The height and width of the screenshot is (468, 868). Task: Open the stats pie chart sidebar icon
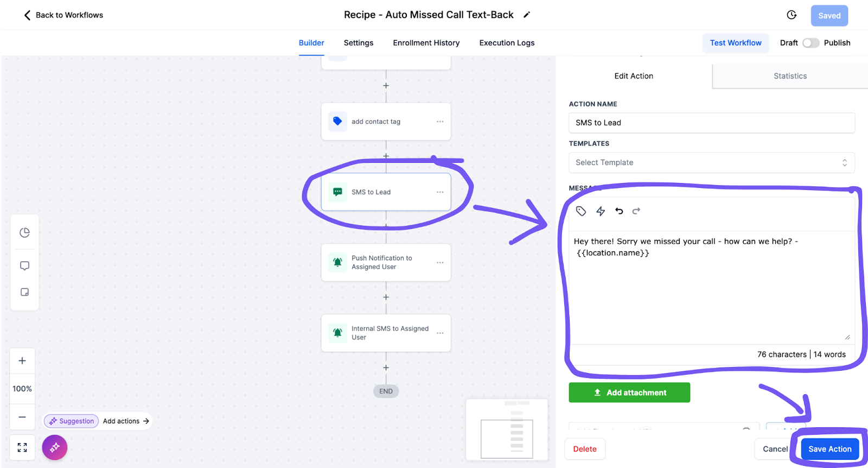(24, 233)
